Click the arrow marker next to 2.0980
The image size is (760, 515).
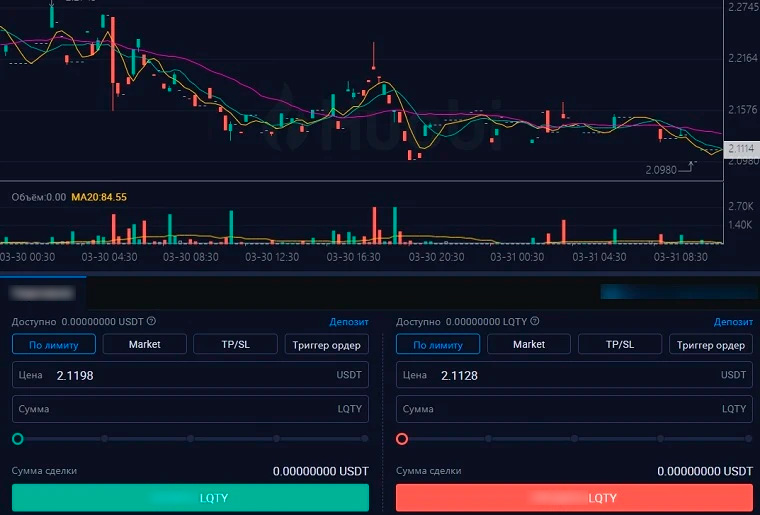coord(688,168)
